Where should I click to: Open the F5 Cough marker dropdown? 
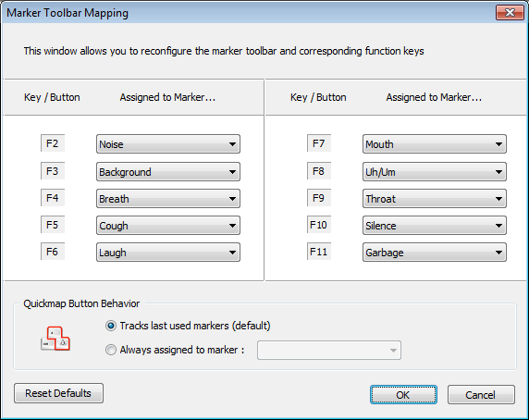168,226
